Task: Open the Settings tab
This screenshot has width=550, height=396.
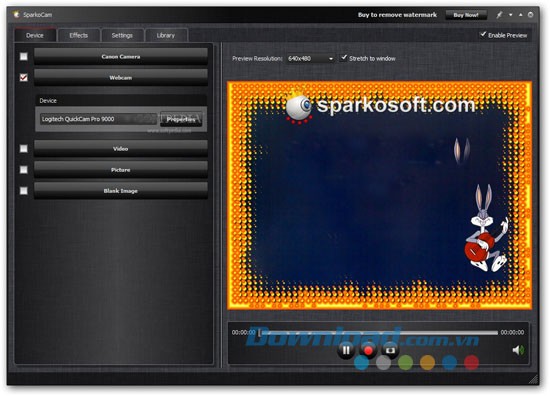Action: 122,35
